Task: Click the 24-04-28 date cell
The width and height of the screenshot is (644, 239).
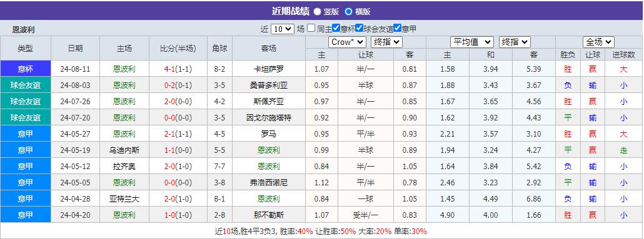Action: pos(75,199)
